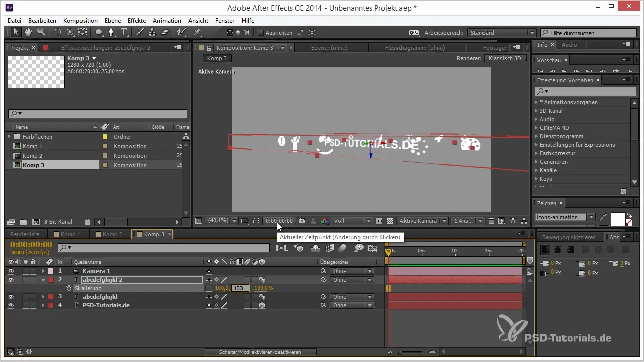This screenshot has width=644, height=362.
Task: Expand the PSD-Tutorials.de layer properties
Action: (x=43, y=305)
